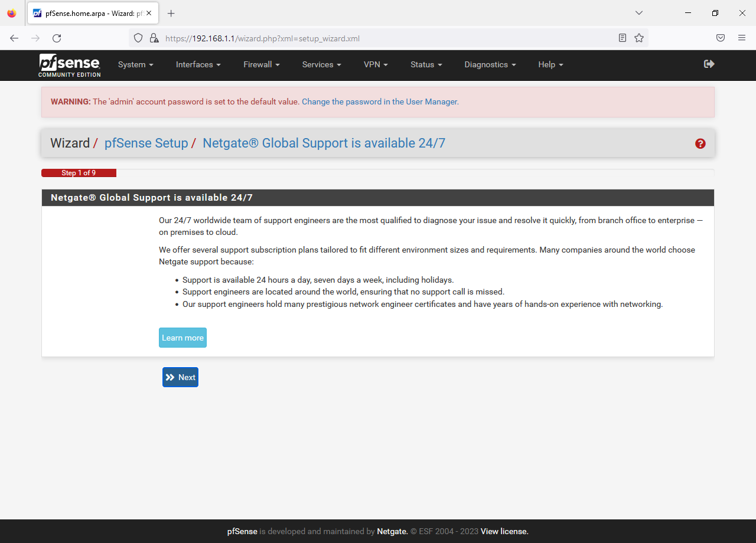The image size is (756, 543).
Task: Click the pfSense link in footer
Action: (x=242, y=531)
